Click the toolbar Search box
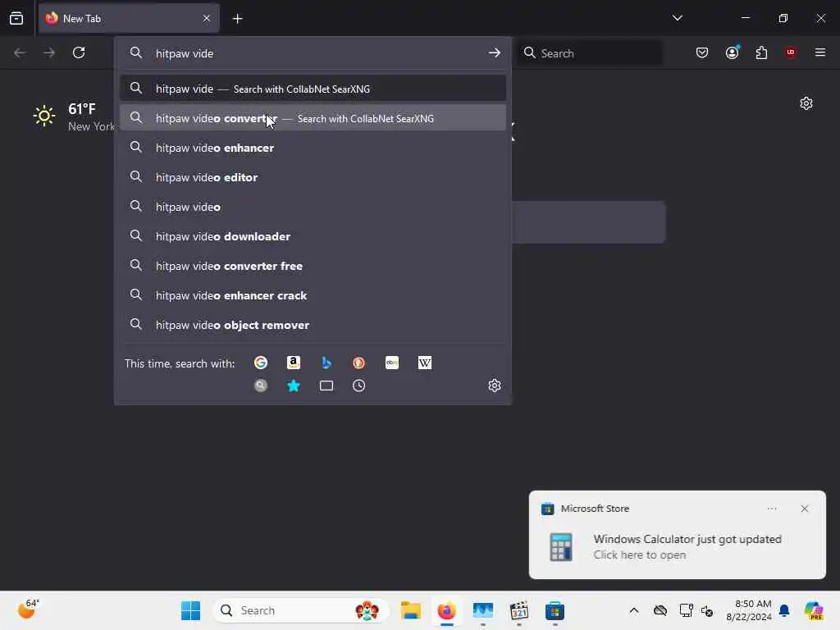 click(589, 53)
